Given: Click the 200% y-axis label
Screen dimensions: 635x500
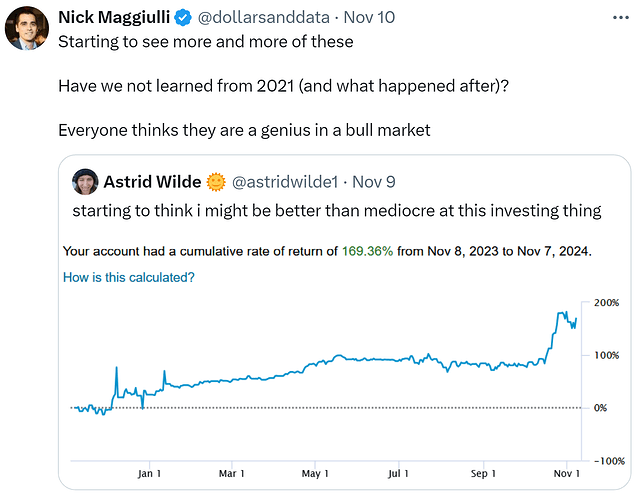Looking at the screenshot, I should coord(607,303).
